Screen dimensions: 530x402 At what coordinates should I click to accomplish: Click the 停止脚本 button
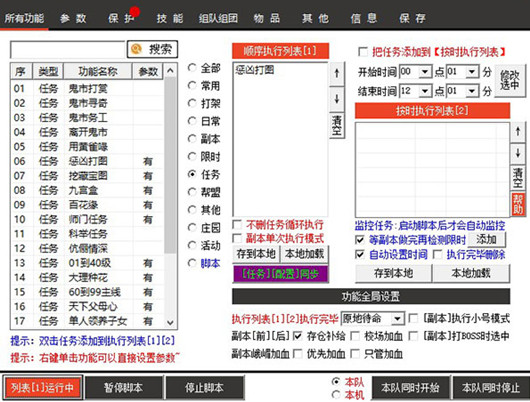[204, 387]
